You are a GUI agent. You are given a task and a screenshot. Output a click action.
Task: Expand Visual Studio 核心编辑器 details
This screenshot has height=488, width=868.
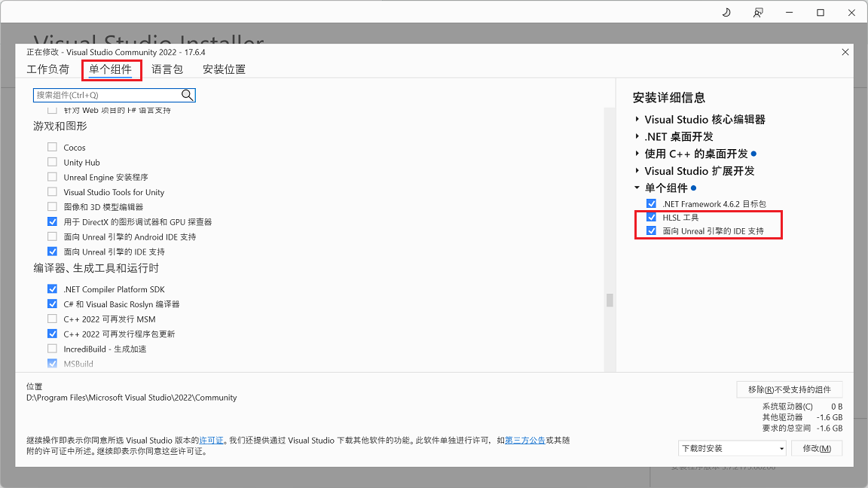click(637, 119)
